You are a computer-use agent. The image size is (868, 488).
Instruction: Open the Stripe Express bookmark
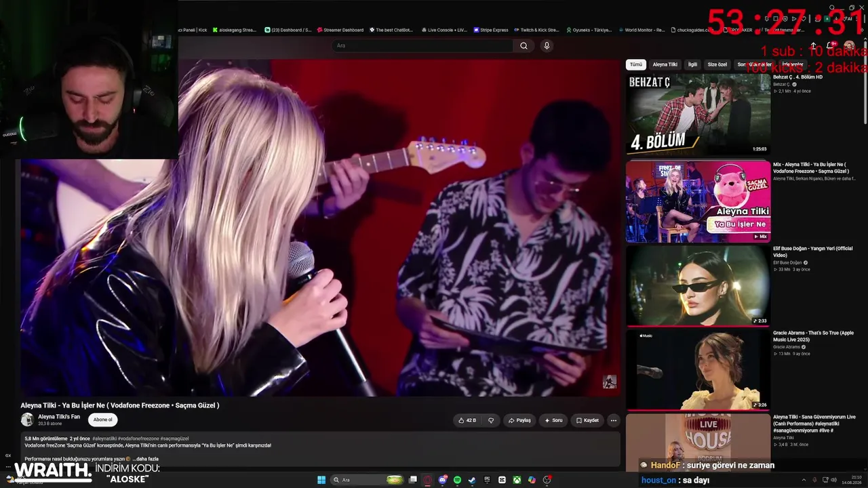pos(490,30)
